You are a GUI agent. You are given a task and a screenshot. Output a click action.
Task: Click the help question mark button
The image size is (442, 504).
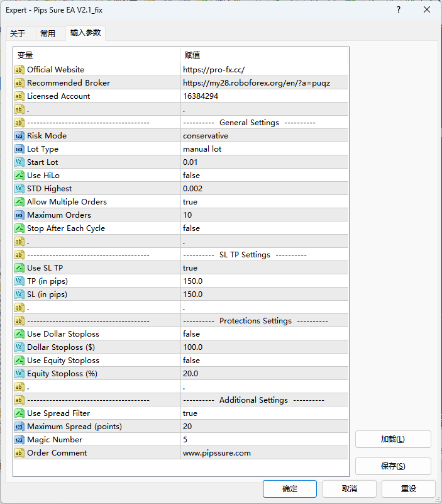point(399,10)
